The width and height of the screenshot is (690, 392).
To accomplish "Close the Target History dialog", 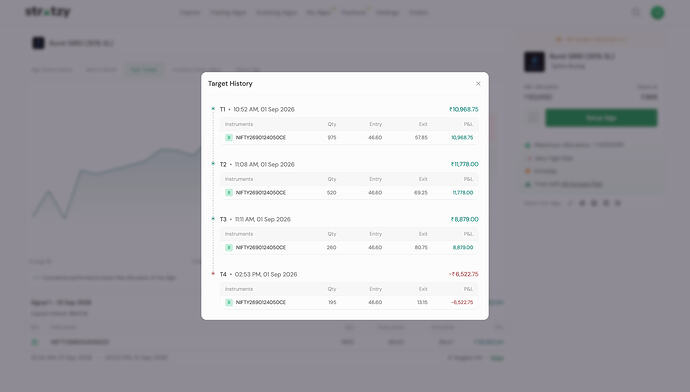I will pyautogui.click(x=478, y=84).
